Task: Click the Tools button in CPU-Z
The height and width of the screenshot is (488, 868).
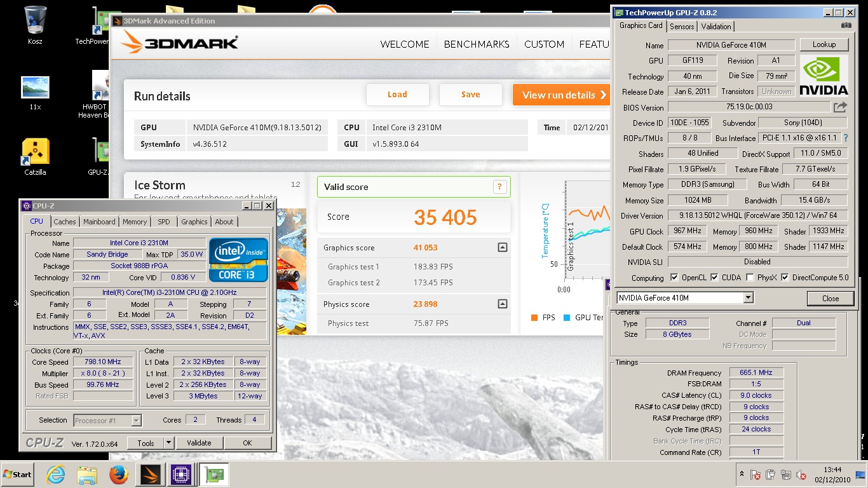Action: click(146, 443)
